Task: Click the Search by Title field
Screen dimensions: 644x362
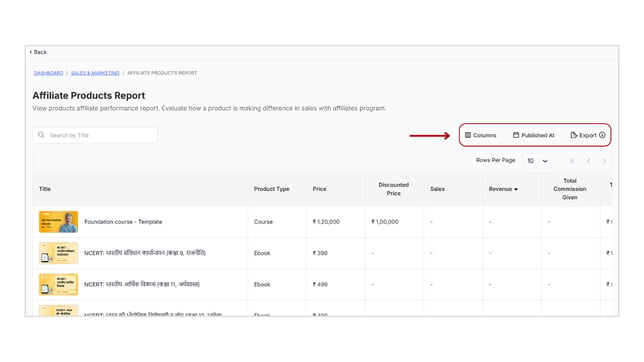Action: click(95, 135)
